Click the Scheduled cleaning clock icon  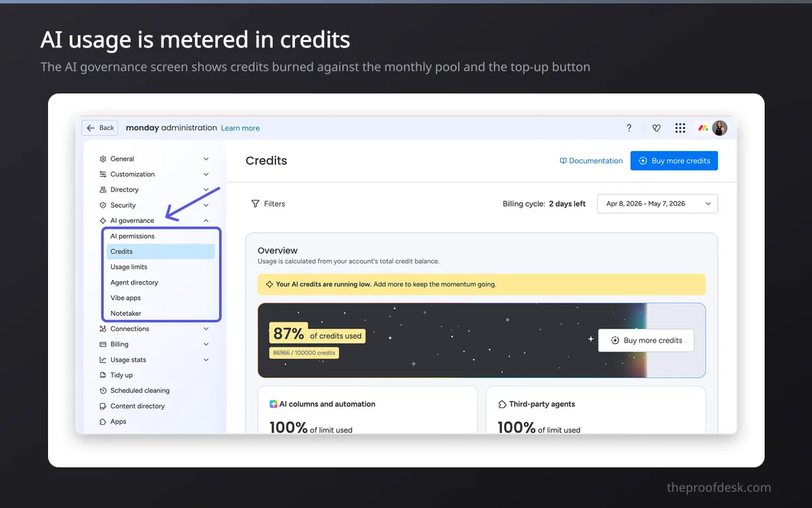coord(103,391)
